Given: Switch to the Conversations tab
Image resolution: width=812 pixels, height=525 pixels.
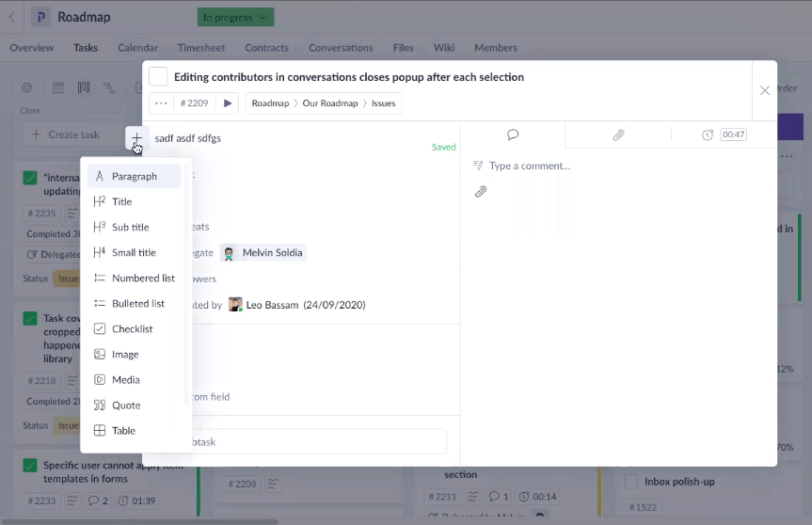Looking at the screenshot, I should 341,48.
